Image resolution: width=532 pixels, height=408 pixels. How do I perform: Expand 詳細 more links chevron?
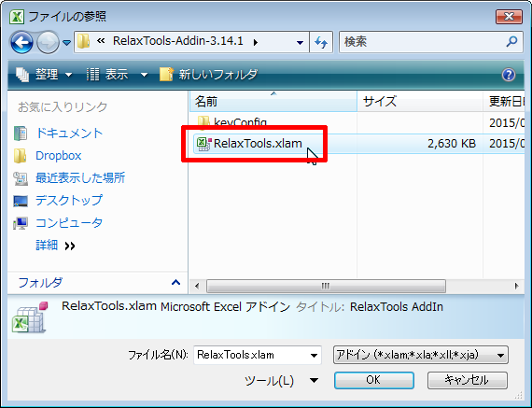click(x=70, y=246)
